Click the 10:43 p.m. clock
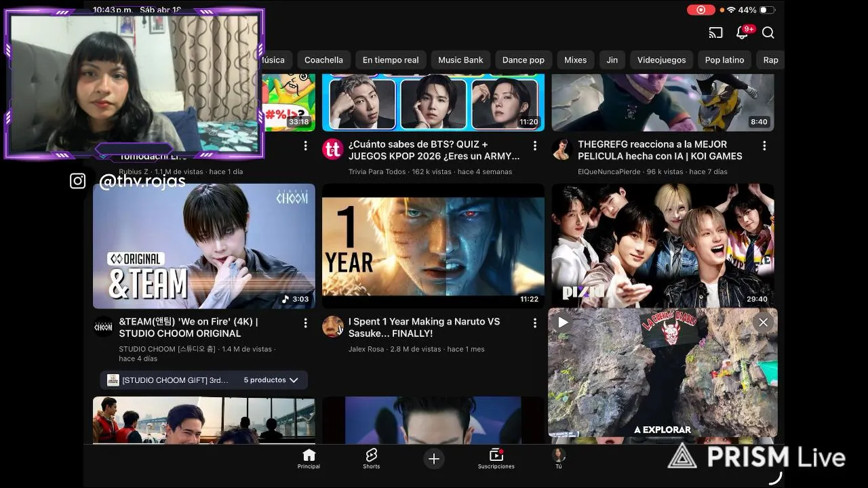This screenshot has height=488, width=868. (113, 10)
